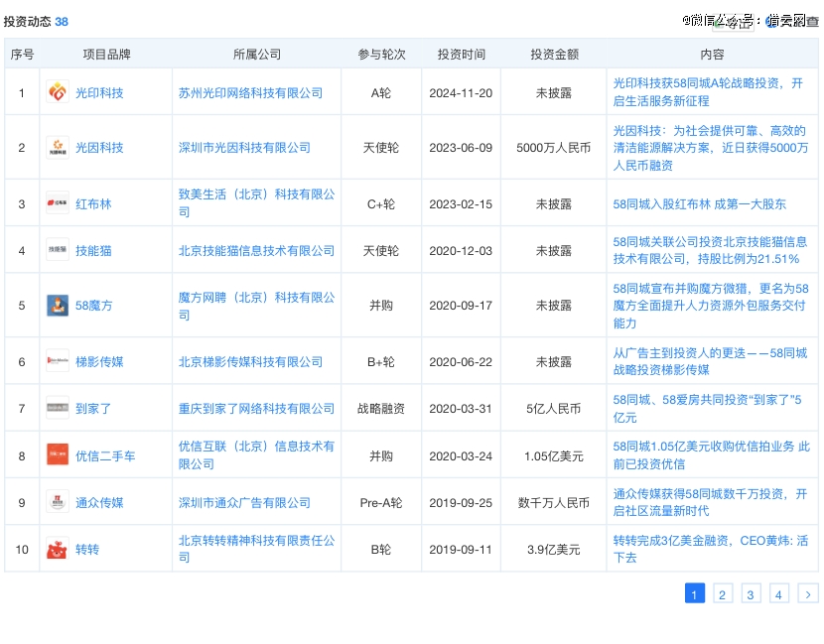Click the 投资时间 column header
Image resolution: width=824 pixels, height=644 pixels.
click(x=461, y=55)
